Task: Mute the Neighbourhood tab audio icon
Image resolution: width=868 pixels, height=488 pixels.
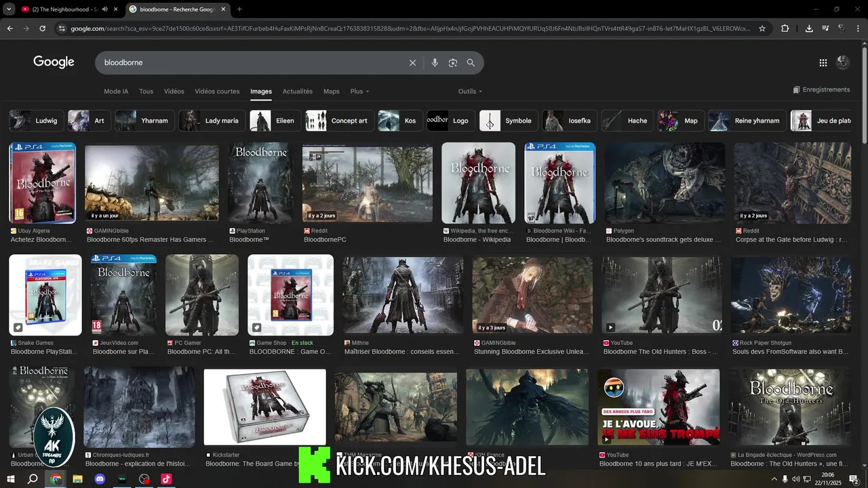Action: pyautogui.click(x=104, y=9)
